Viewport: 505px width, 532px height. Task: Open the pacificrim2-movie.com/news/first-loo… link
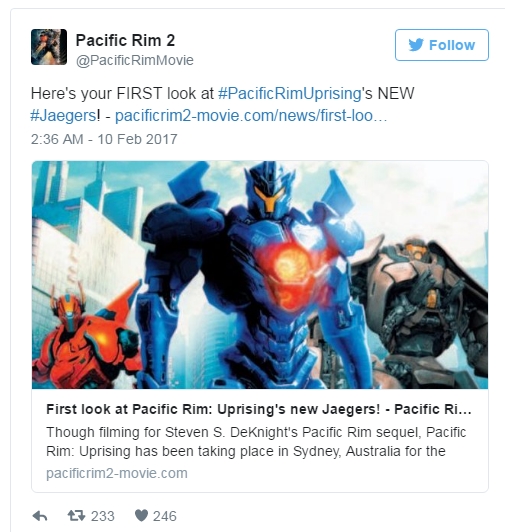pos(251,116)
